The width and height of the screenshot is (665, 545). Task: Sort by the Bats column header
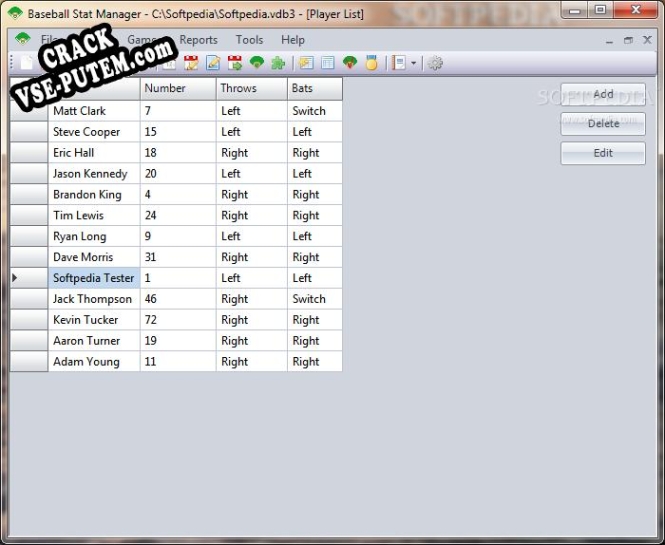tap(315, 89)
